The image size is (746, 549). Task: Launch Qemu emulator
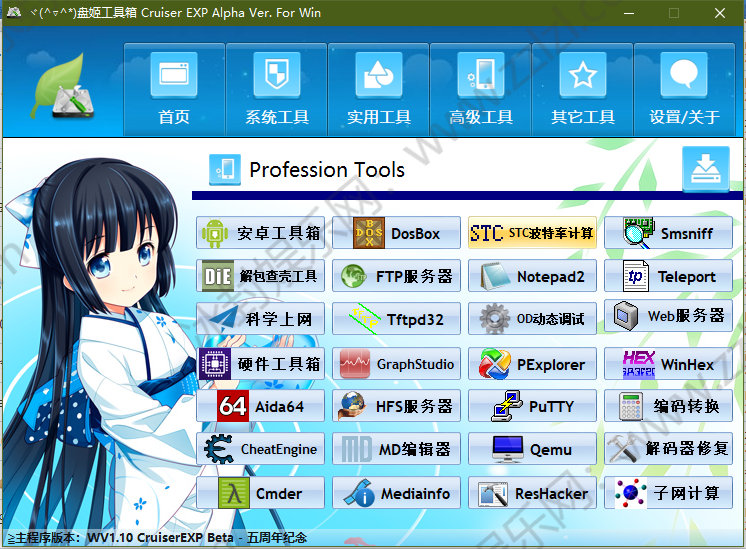point(532,448)
